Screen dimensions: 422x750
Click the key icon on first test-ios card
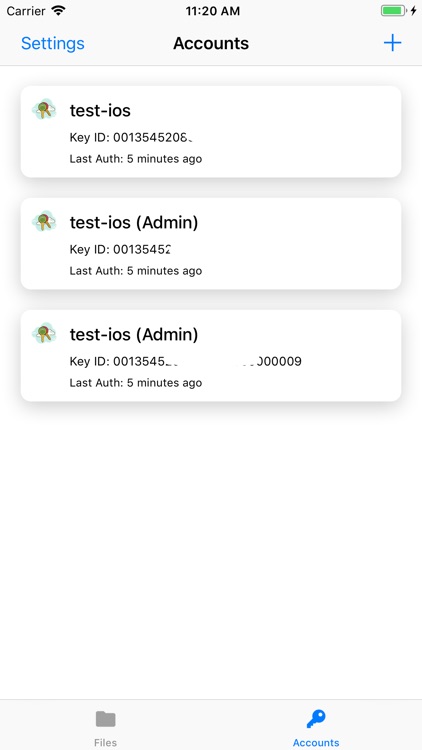pos(44,110)
